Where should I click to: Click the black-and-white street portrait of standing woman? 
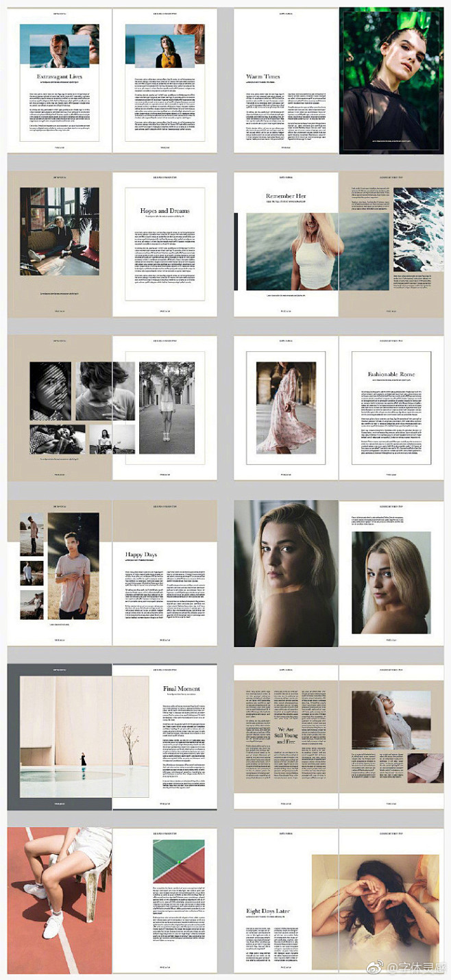tap(167, 407)
